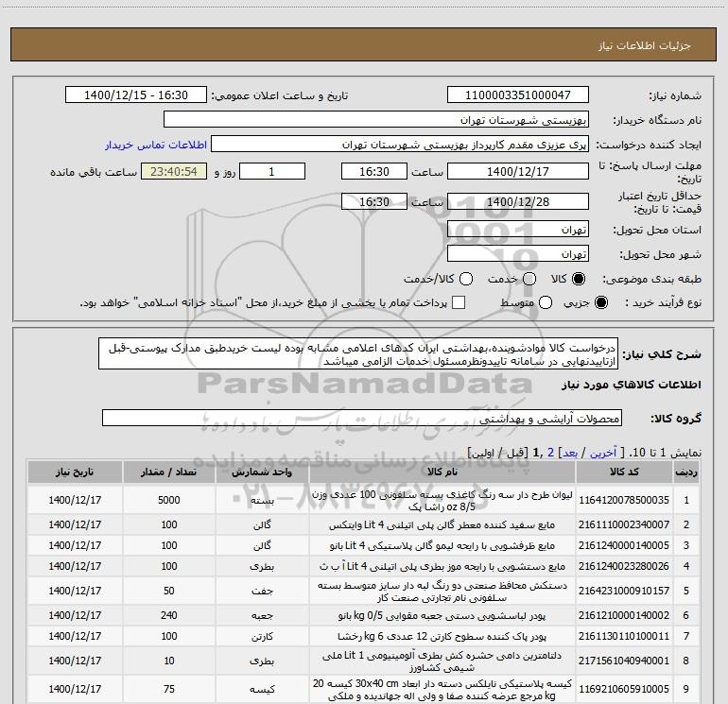This screenshot has width=728, height=704.
Task: Select the متوسط purchase type radio
Action: click(x=546, y=302)
